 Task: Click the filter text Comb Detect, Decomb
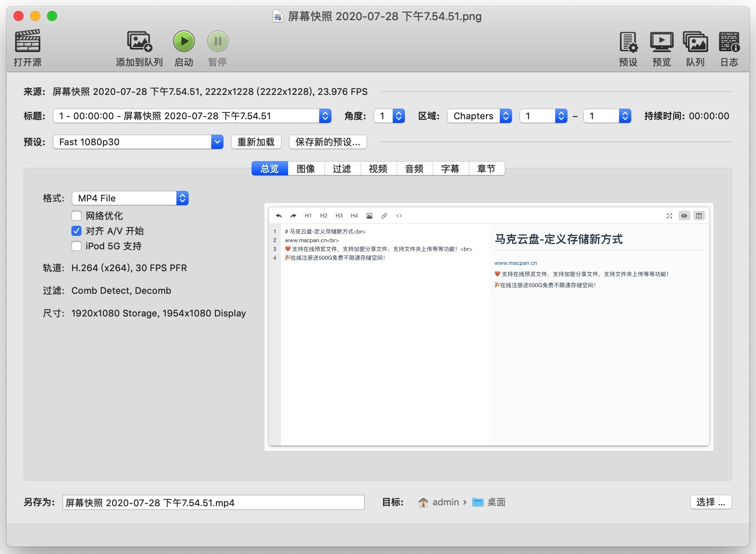[x=121, y=290]
